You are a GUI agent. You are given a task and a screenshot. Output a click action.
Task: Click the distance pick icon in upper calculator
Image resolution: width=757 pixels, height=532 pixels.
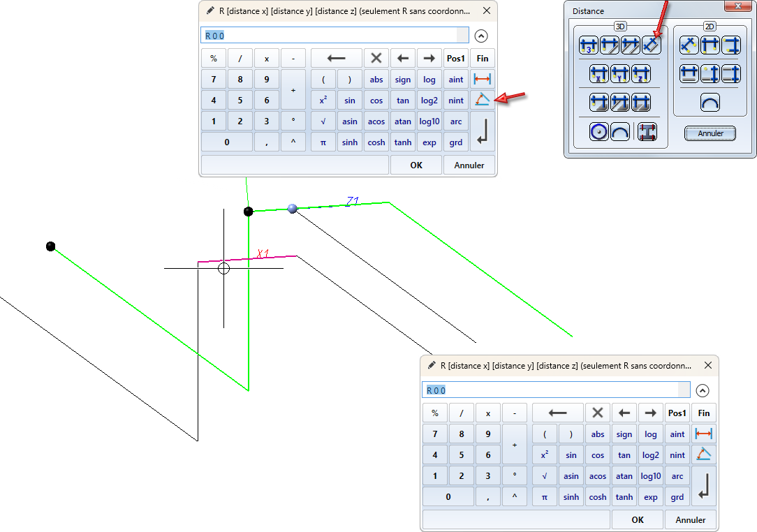(x=483, y=79)
